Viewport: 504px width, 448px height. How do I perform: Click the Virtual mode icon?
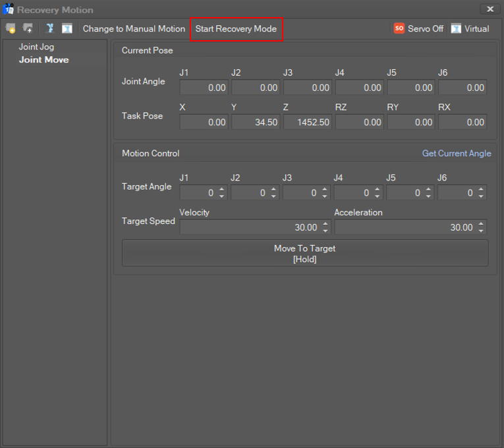click(456, 28)
